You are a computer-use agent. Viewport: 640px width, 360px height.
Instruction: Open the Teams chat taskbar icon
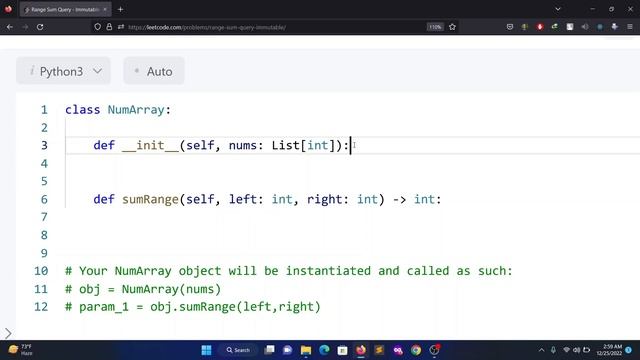click(288, 350)
